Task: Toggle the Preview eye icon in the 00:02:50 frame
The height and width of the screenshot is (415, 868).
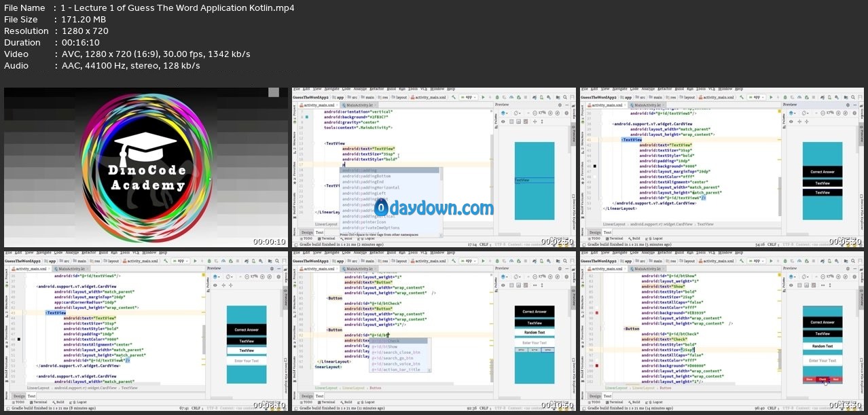Action: (503, 122)
